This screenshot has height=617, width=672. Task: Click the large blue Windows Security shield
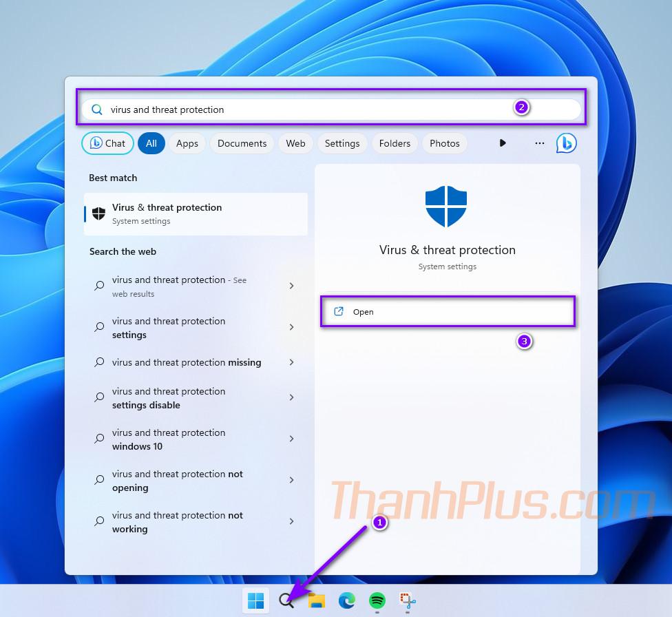pos(446,207)
